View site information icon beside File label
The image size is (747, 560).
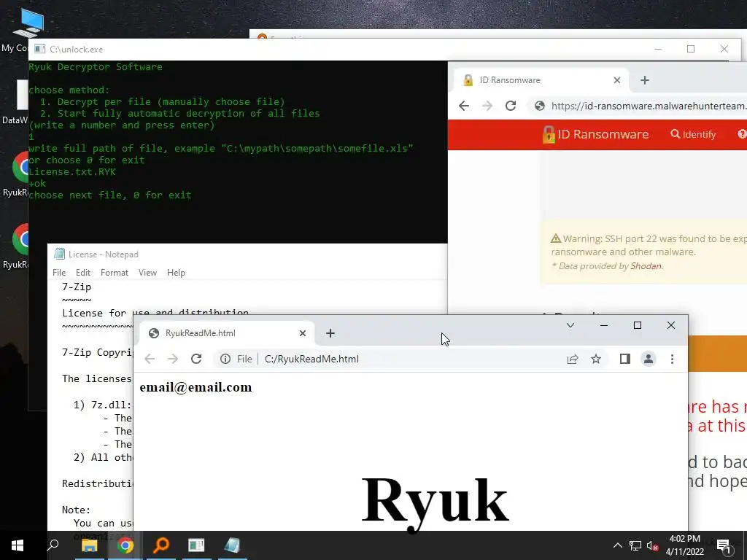[x=225, y=359]
